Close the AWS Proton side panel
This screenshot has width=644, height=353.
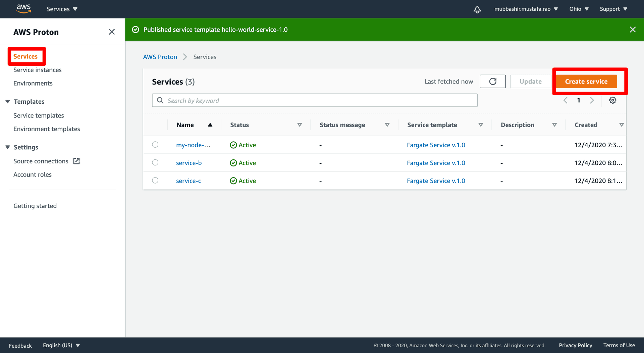pos(112,32)
